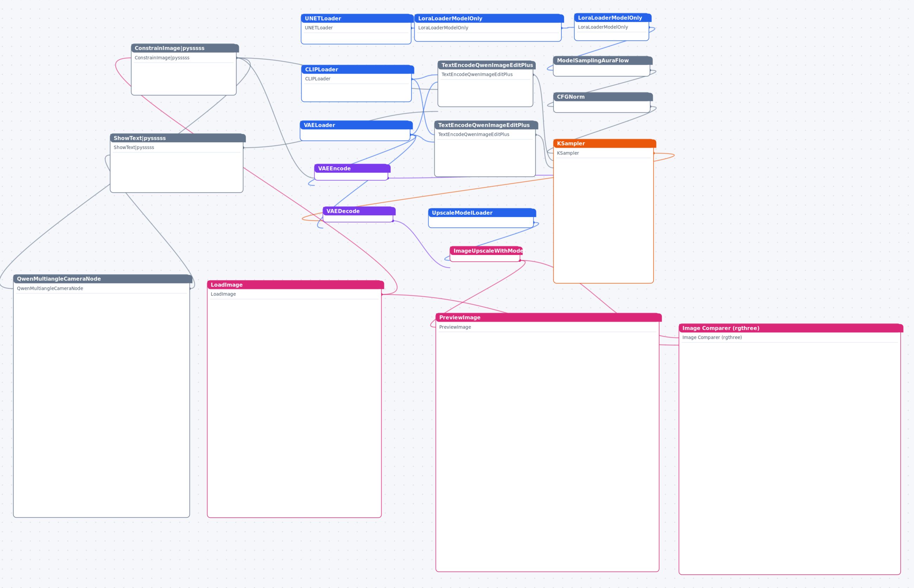Select the VAEDecode node header
The image size is (914, 588).
coord(359,211)
